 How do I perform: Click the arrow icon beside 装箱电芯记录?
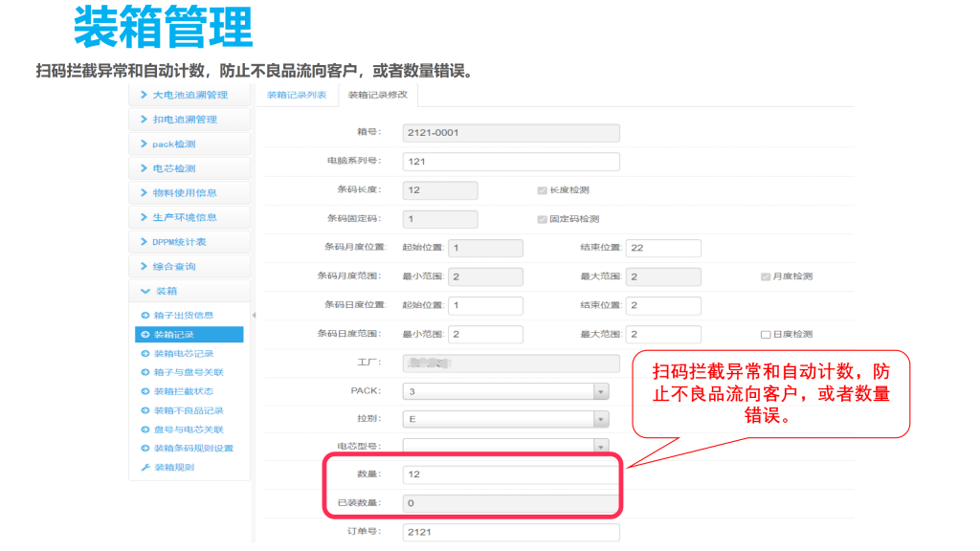tap(145, 354)
